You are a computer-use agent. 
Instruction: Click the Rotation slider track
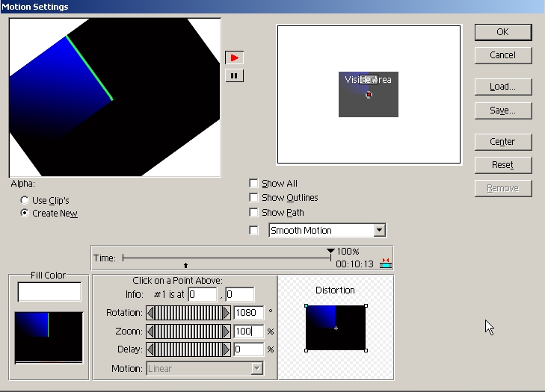pyautogui.click(x=188, y=313)
